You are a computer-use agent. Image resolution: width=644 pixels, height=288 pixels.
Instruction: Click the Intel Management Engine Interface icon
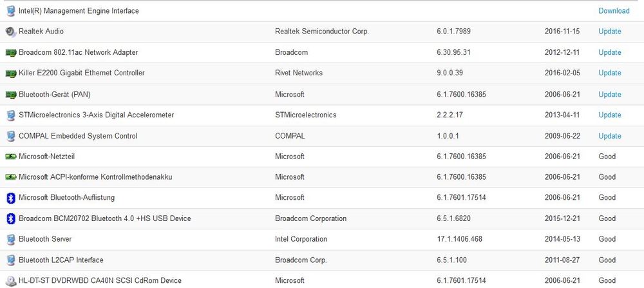[x=10, y=11]
